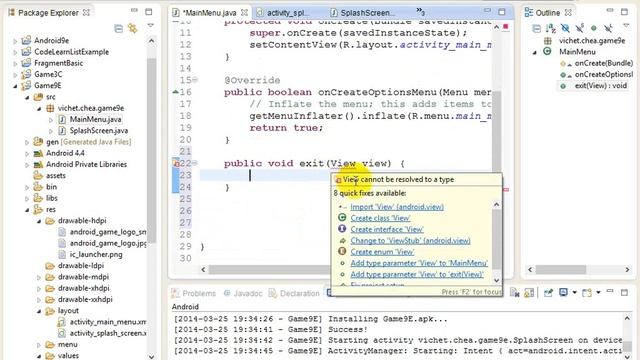640x360 pixels.
Task: Fold the code block at line 15
Action: (x=195, y=80)
